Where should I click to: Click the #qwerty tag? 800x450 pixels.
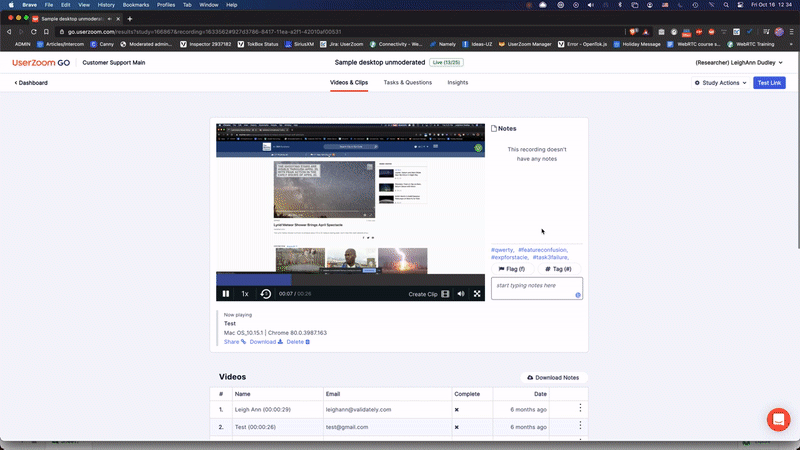coord(503,250)
